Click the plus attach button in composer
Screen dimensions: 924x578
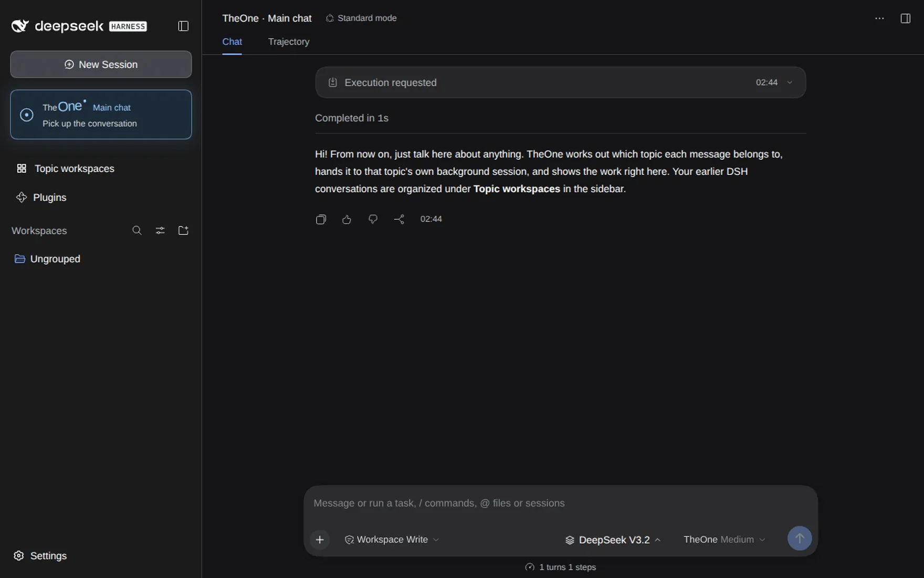[320, 540]
